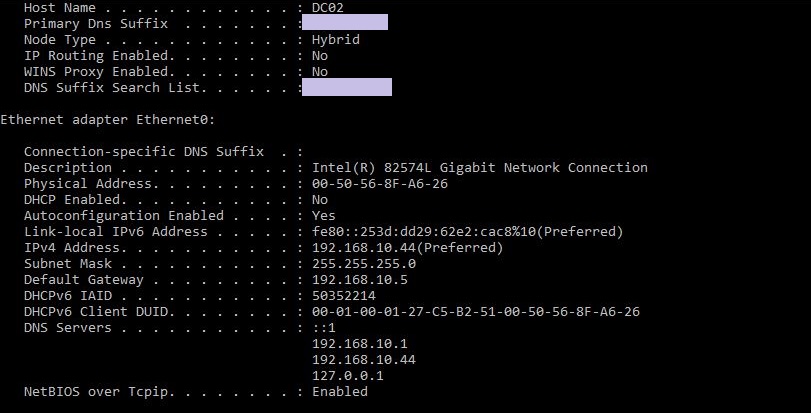Click the Ethernet adapter Ethernet0 heading

pyautogui.click(x=108, y=119)
